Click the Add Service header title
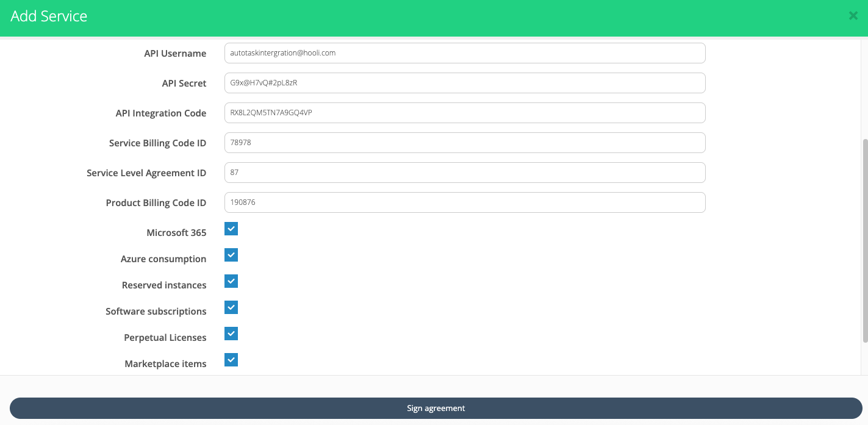The height and width of the screenshot is (425, 868). click(49, 16)
